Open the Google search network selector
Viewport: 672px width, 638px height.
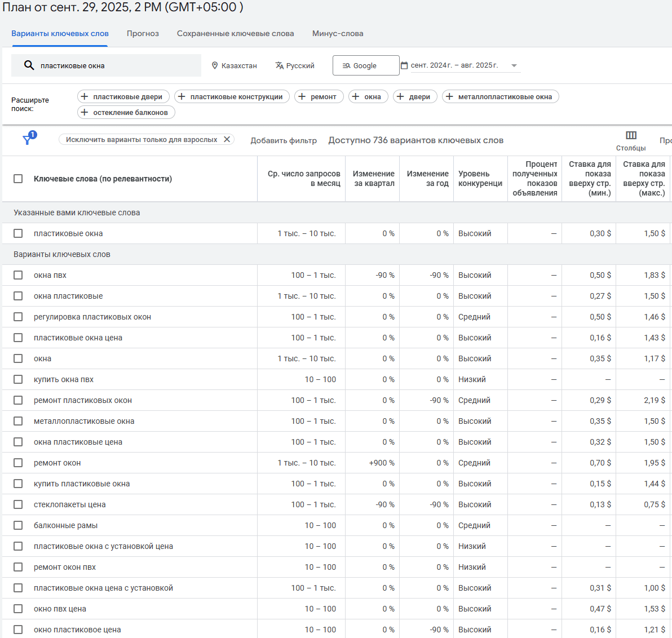(x=365, y=65)
